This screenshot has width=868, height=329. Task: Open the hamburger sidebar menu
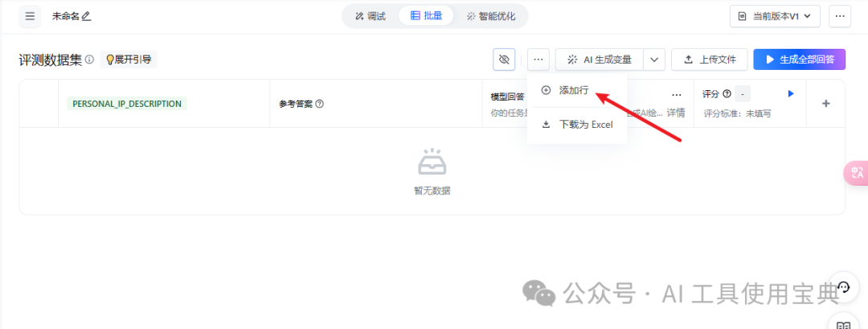(30, 16)
